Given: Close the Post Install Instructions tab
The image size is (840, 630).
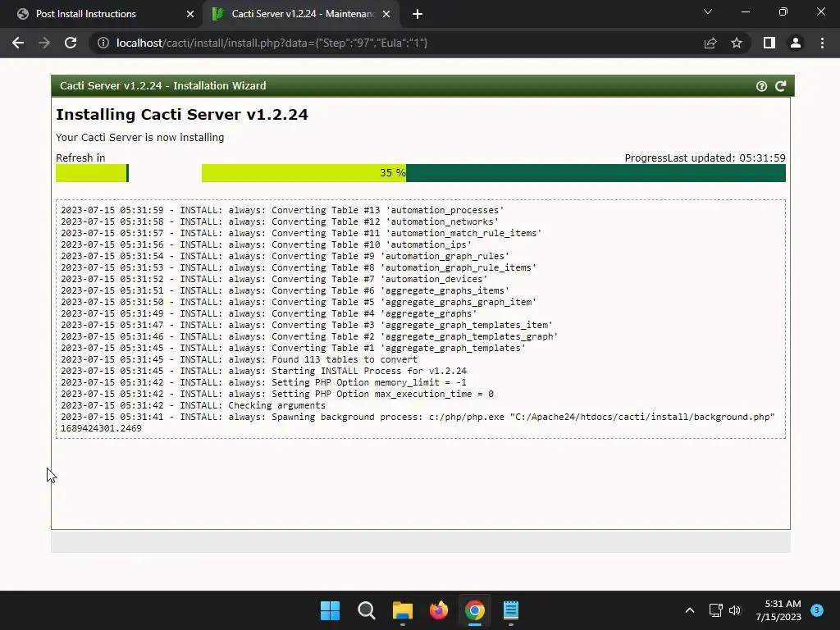Looking at the screenshot, I should tap(190, 15).
